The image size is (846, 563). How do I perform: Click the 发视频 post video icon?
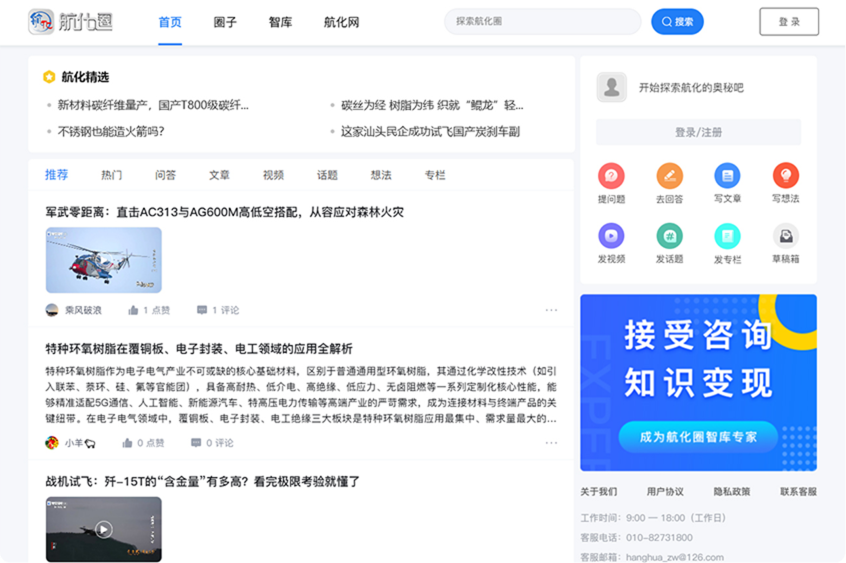tap(611, 236)
